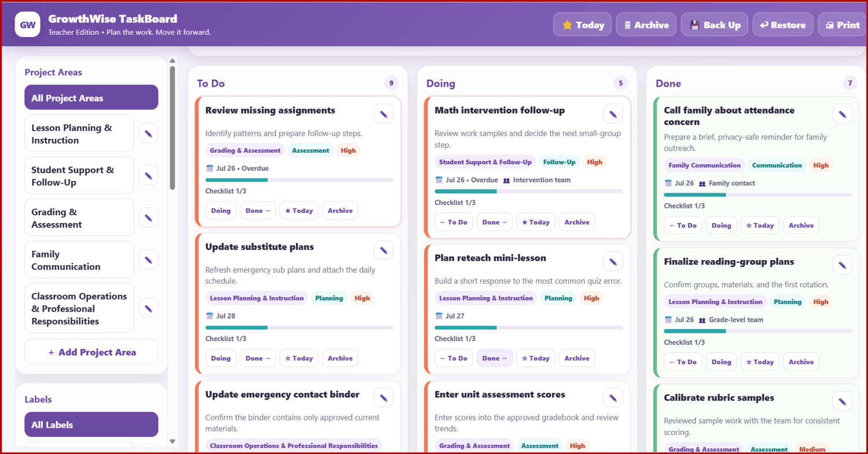
Task: Toggle Today star on Finalize reading-group plans
Action: click(x=760, y=362)
